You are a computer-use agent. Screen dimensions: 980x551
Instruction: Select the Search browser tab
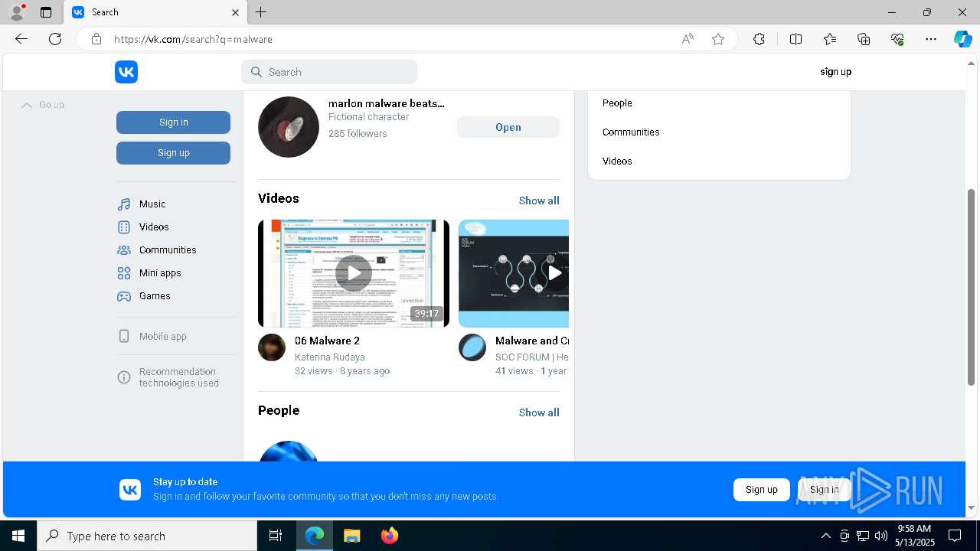[x=155, y=12]
